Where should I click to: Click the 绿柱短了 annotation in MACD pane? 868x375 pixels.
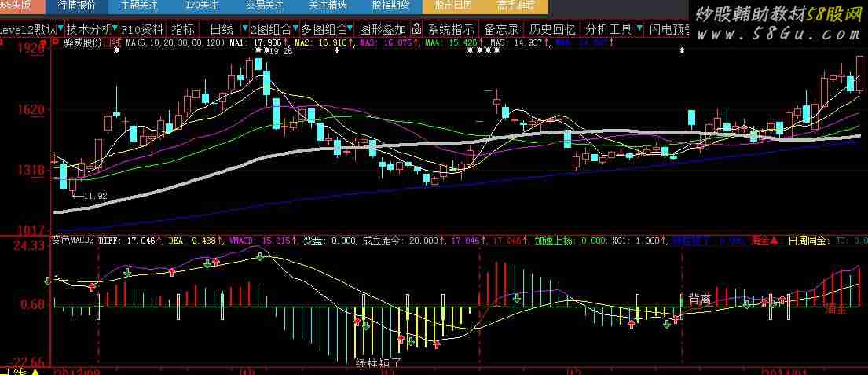[378, 362]
